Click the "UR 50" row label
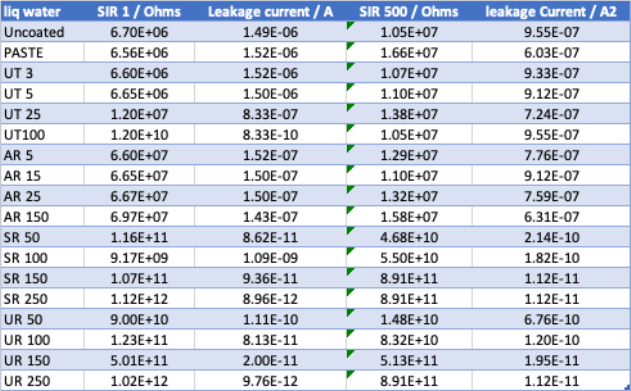 point(23,319)
